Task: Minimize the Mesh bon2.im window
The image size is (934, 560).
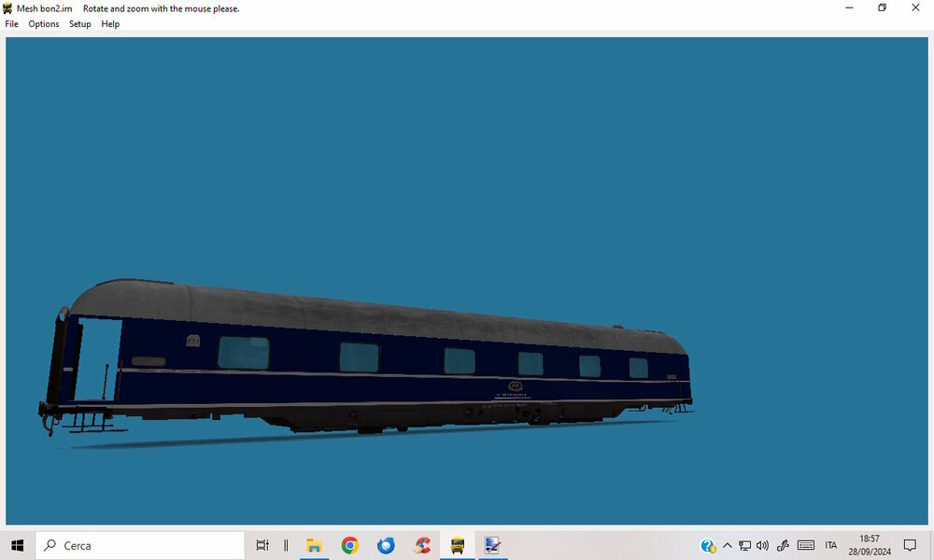Action: click(x=849, y=7)
